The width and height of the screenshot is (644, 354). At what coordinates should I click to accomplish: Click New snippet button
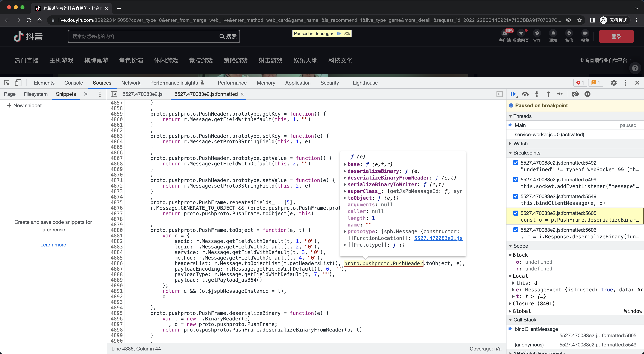coord(24,106)
